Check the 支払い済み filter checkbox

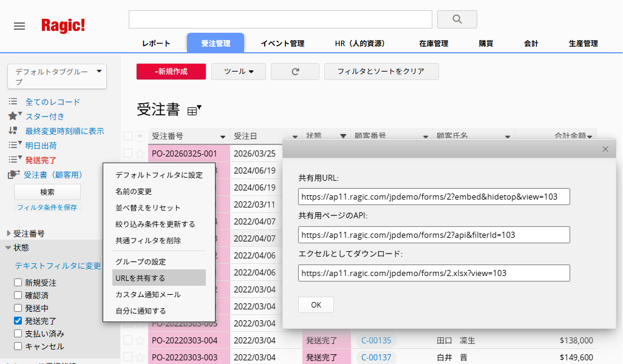[x=18, y=333]
